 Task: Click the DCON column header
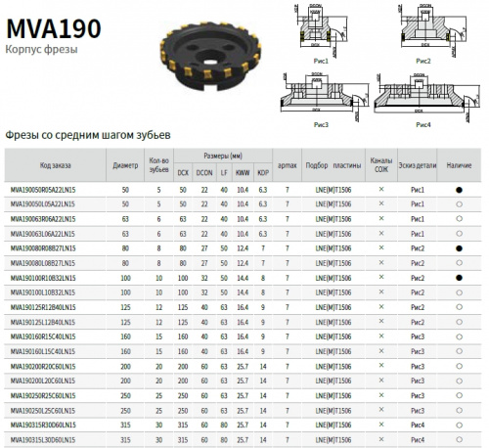(204, 172)
